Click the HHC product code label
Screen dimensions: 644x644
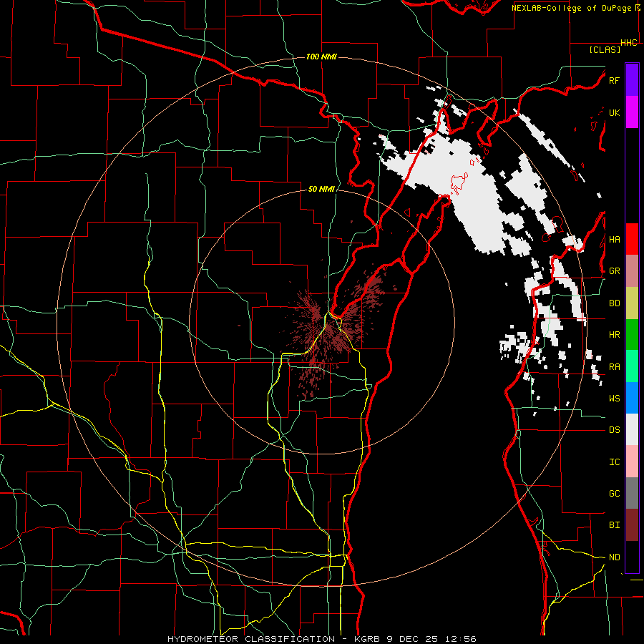pos(629,43)
